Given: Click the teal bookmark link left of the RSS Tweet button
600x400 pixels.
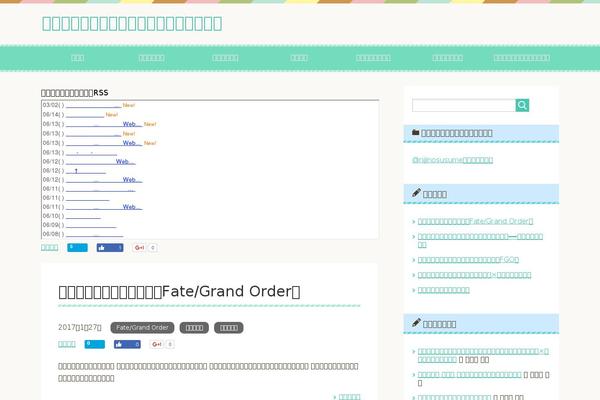Looking at the screenshot, I should coord(49,247).
